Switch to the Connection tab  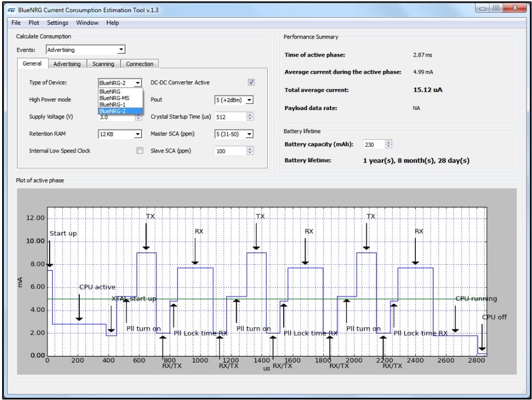point(139,64)
